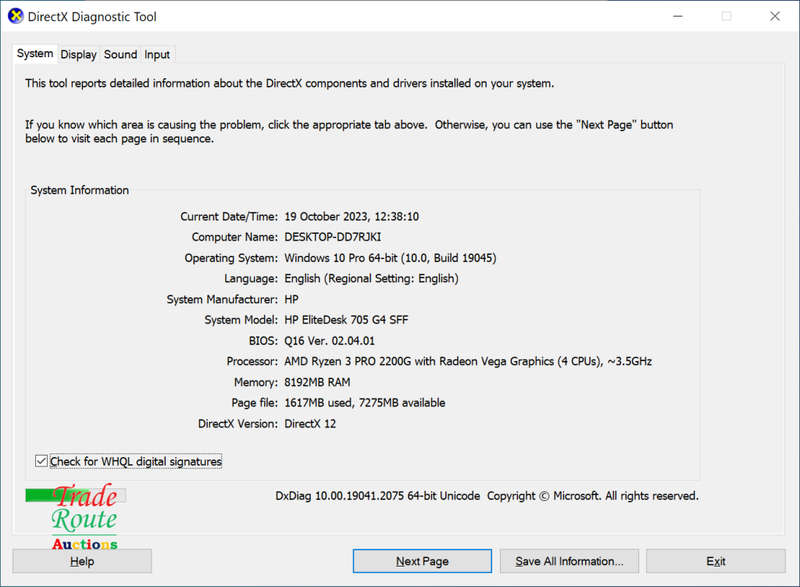Exit the diagnostic tool
This screenshot has width=800, height=587.
click(x=716, y=561)
